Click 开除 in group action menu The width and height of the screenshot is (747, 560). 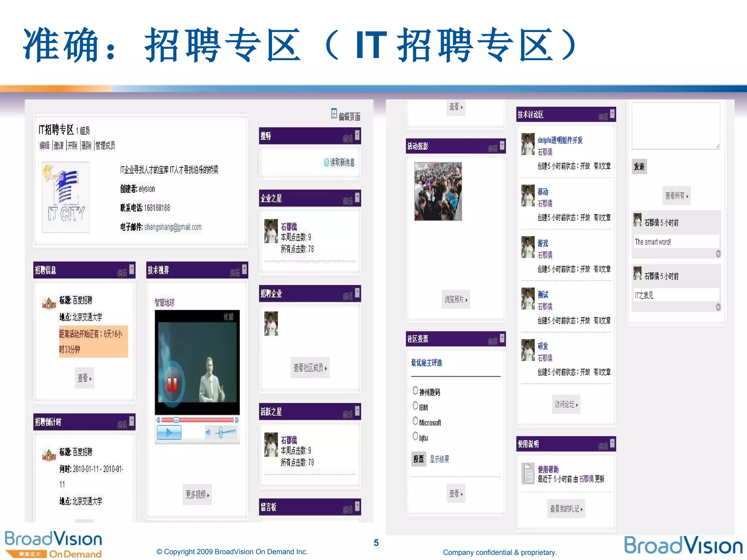point(73,145)
